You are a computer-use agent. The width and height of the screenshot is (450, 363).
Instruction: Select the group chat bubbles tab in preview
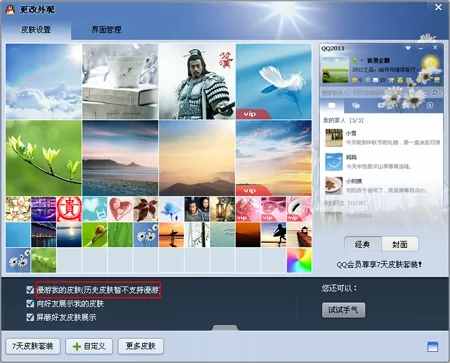point(356,106)
